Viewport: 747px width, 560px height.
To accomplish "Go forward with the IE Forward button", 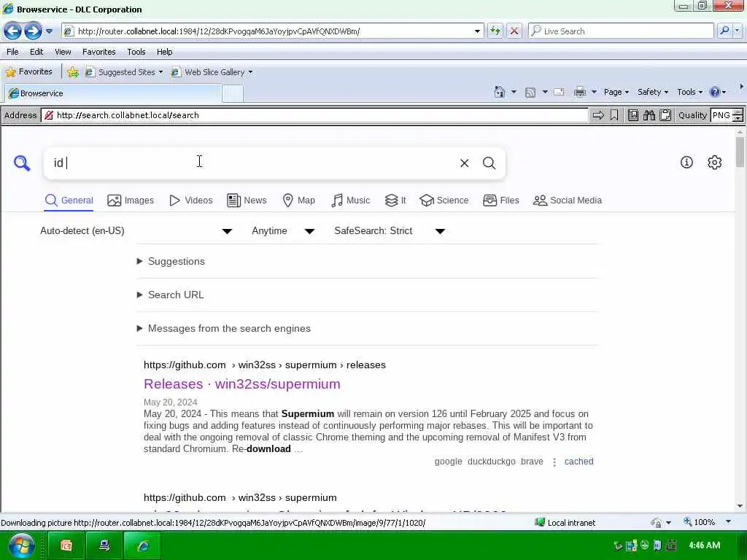I will [33, 31].
